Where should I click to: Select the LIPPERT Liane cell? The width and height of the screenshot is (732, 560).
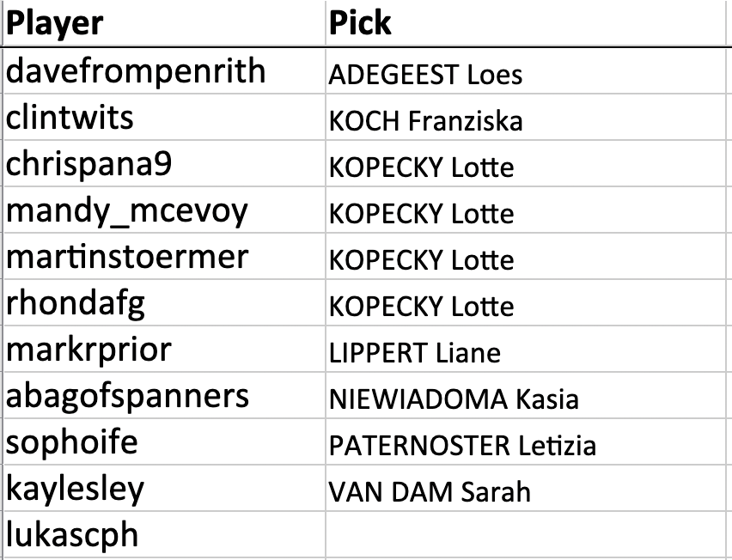tap(526, 349)
